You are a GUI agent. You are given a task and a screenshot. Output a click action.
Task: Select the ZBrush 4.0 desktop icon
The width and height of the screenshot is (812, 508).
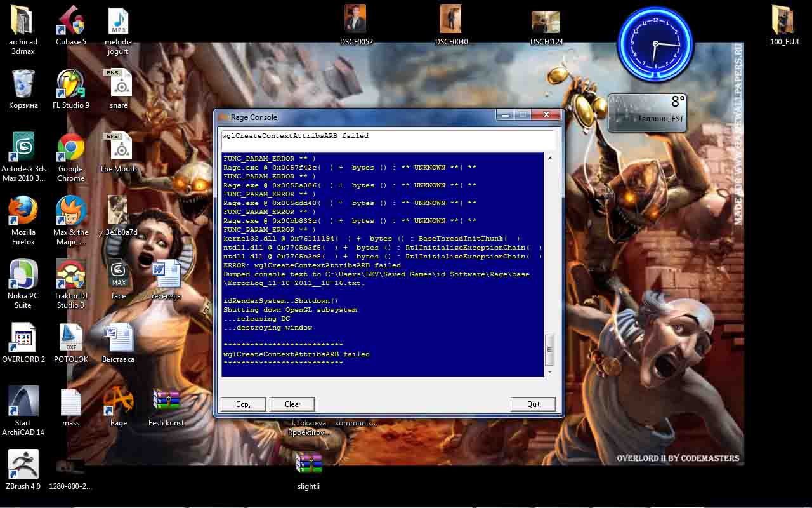(23, 465)
